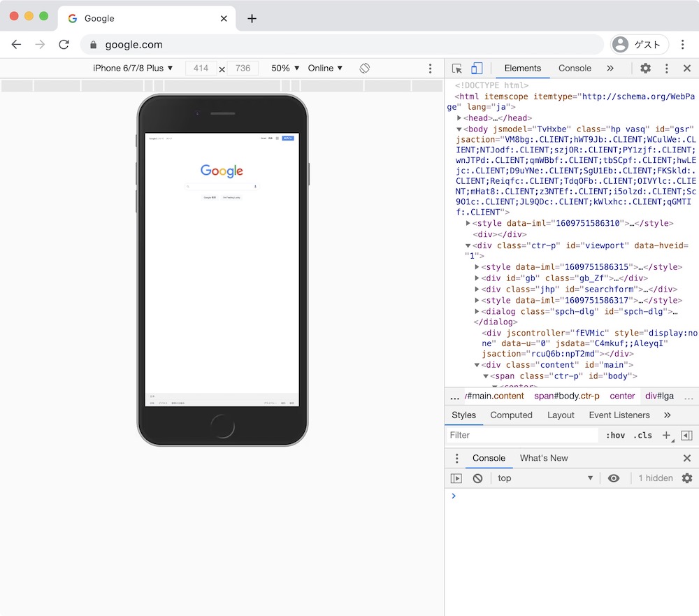Select the empty div node

click(x=500, y=234)
